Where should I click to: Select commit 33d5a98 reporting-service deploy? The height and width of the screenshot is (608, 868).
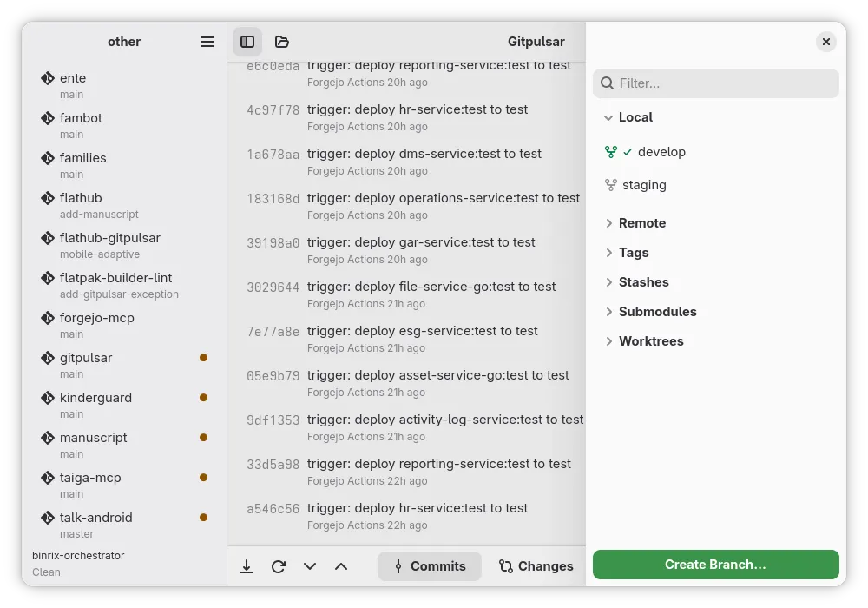(x=407, y=472)
